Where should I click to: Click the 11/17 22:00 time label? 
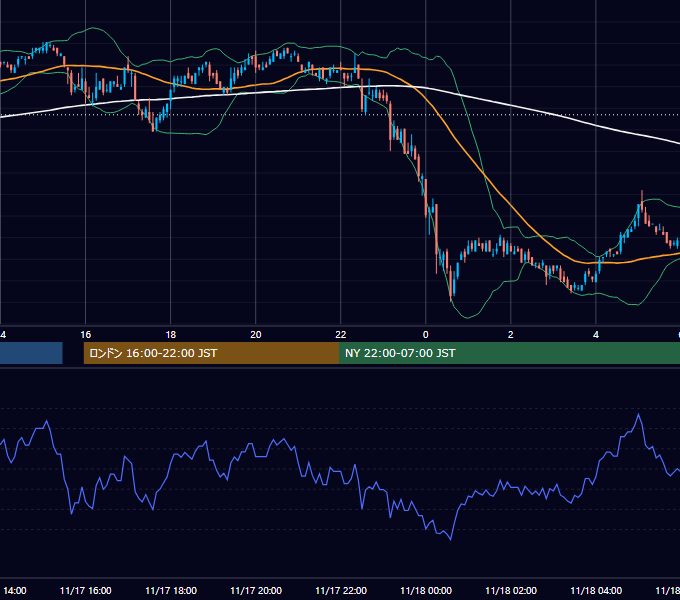pyautogui.click(x=341, y=590)
